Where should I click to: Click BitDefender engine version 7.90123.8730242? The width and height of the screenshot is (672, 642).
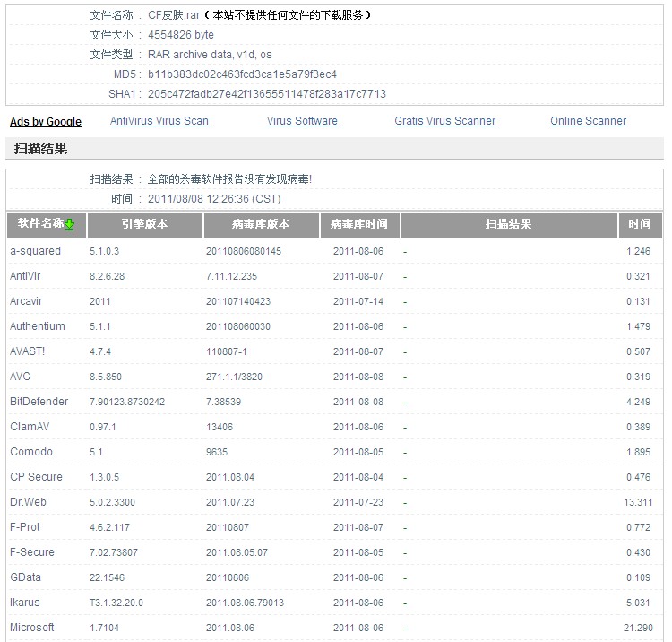point(127,402)
